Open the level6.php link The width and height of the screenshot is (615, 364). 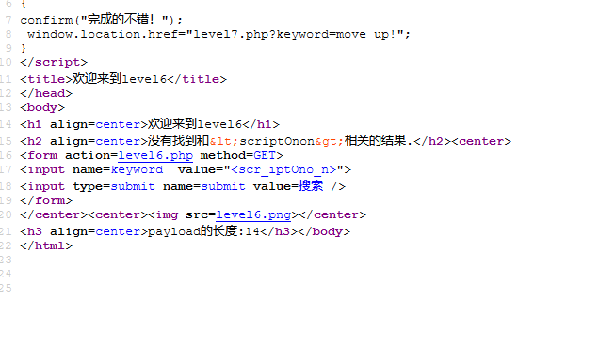pyautogui.click(x=155, y=156)
